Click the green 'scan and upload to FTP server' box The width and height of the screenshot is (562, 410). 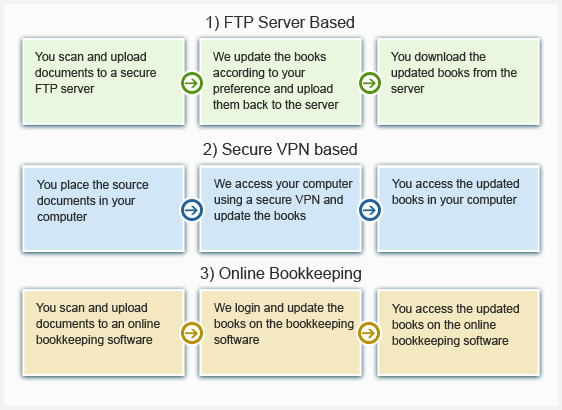coord(104,82)
